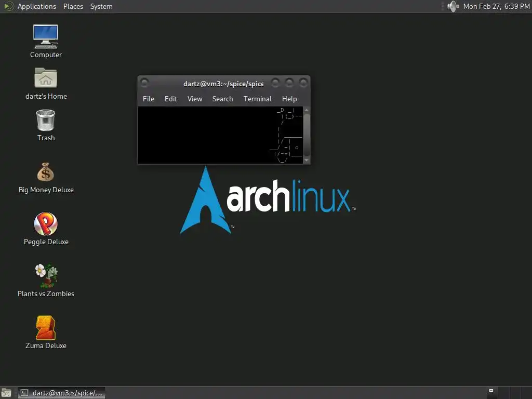Click the terminal scrollbar up arrow
This screenshot has height=399, width=532.
(307, 110)
